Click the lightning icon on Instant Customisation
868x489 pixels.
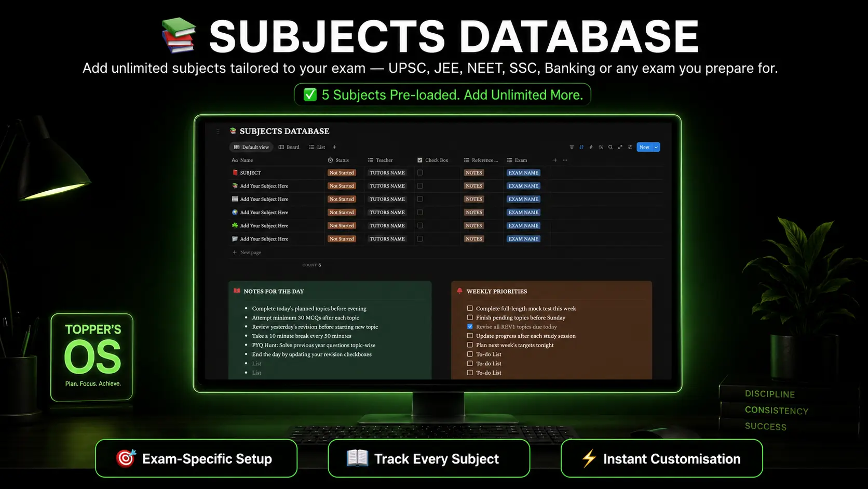point(589,458)
